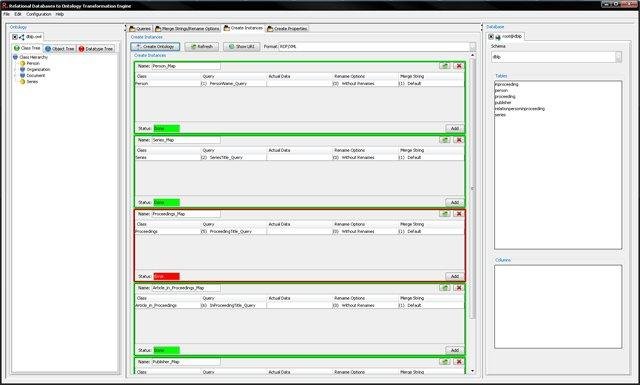The height and width of the screenshot is (385, 640).
Task: Open the Configuration menu
Action: click(39, 14)
